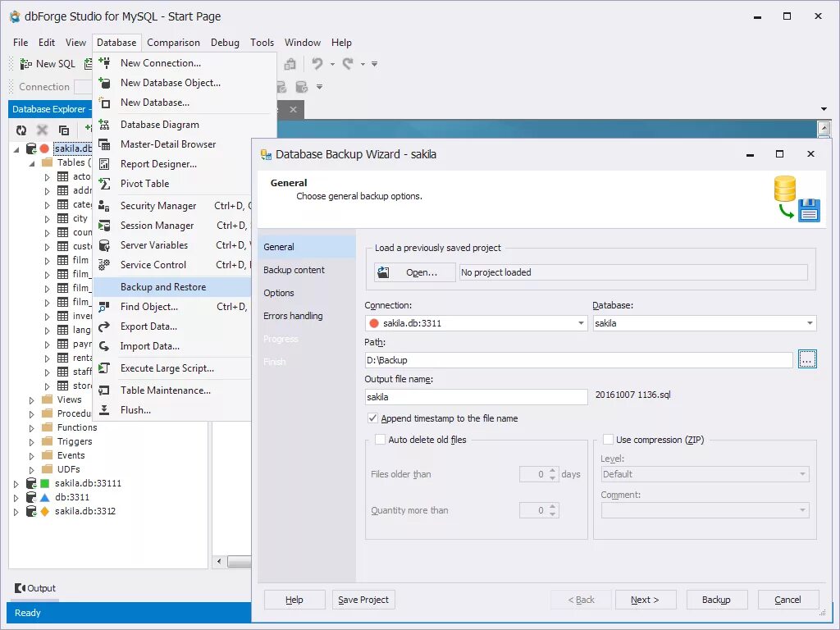Click the New SQL toolbar icon
This screenshot has height=630, width=840.
tap(25, 64)
